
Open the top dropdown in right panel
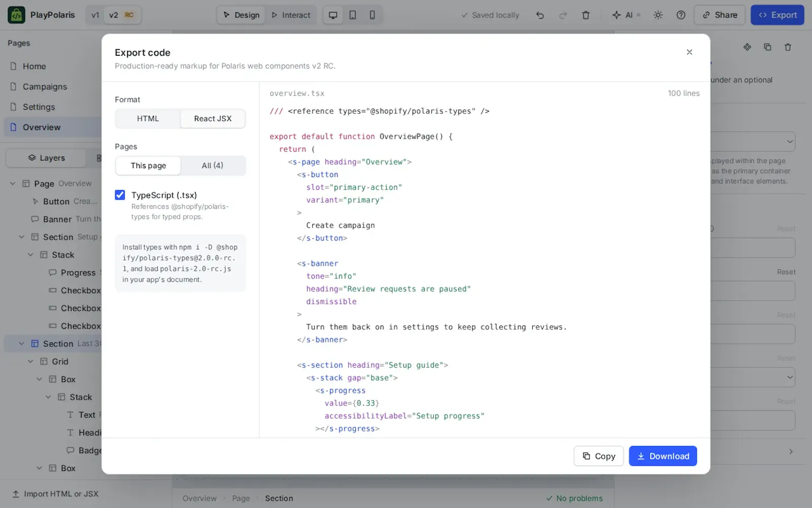point(753,142)
